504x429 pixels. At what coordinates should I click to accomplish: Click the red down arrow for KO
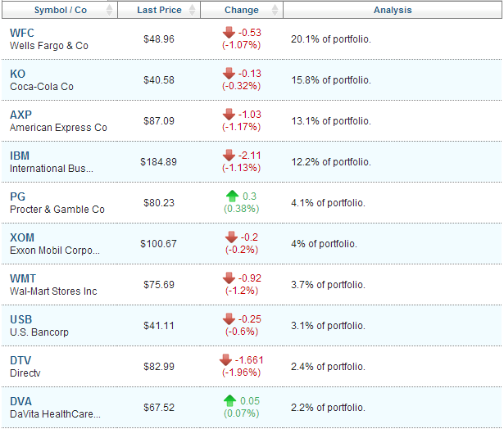229,73
